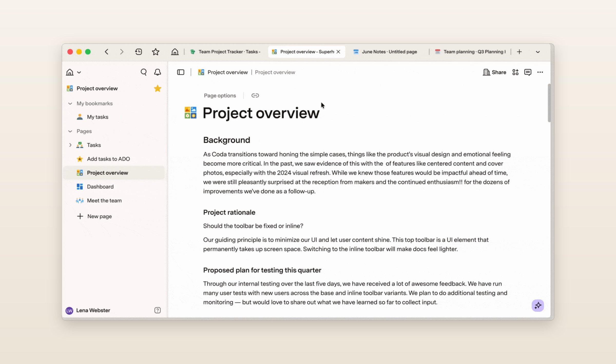Switch to Team planning Q3 tab
Image resolution: width=616 pixels, height=364 pixels.
click(470, 52)
